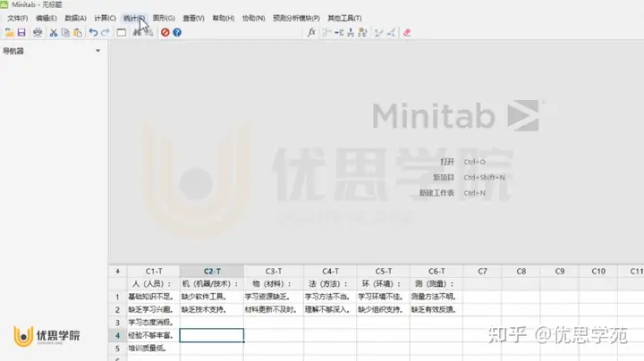Viewport: 644px width, 361px height.
Task: Click the Undo arrow icon
Action: (93, 32)
